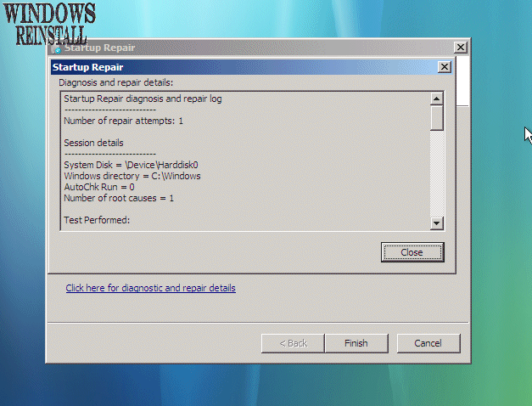This screenshot has width=532, height=406.
Task: Click the log scrollbar up arrow
Action: (x=437, y=99)
